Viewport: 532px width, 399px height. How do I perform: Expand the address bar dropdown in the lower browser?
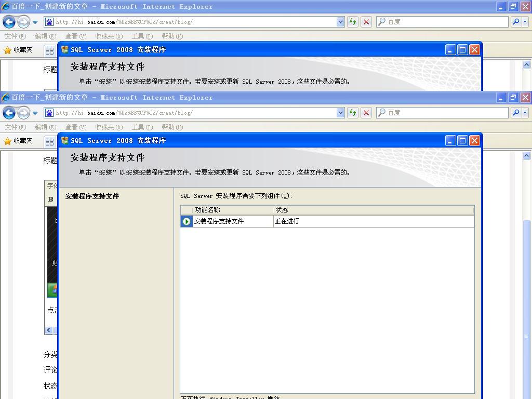pos(340,113)
